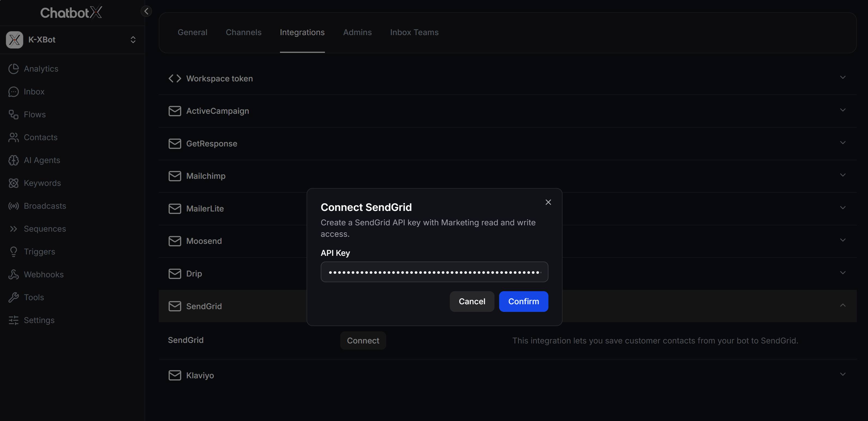Click the Klaviyo envelope icon
This screenshot has height=421, width=868.
pyautogui.click(x=175, y=376)
